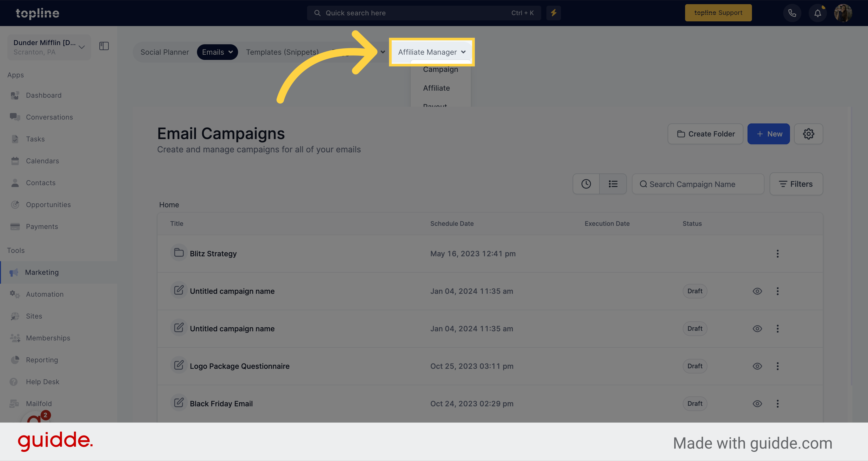Open the Blitz Strategy folder
The width and height of the screenshot is (868, 461).
pyautogui.click(x=213, y=254)
